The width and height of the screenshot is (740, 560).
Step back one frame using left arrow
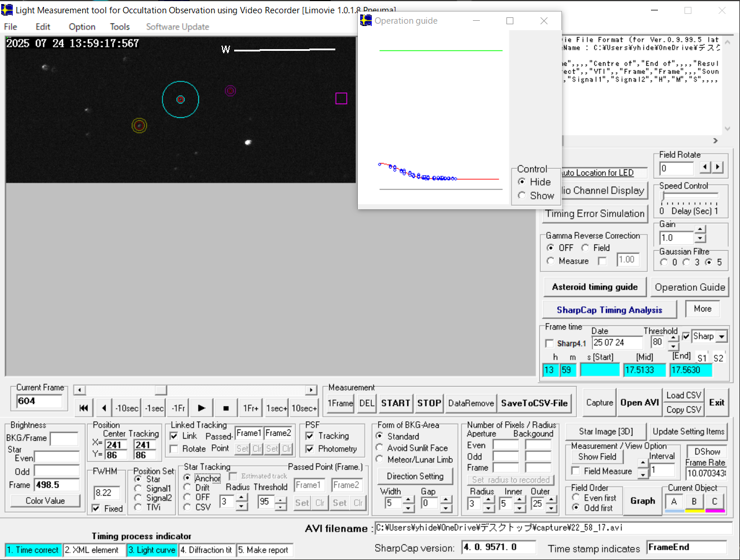click(x=103, y=408)
